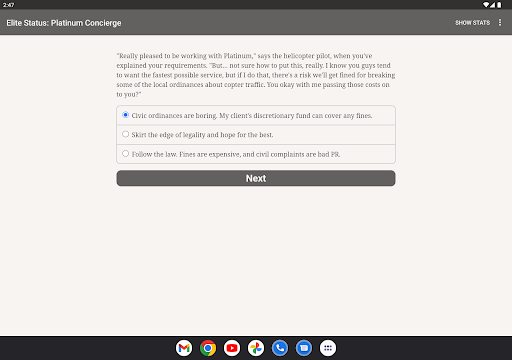
Task: Tap the cellular signal status icon
Action: tap(493, 5)
